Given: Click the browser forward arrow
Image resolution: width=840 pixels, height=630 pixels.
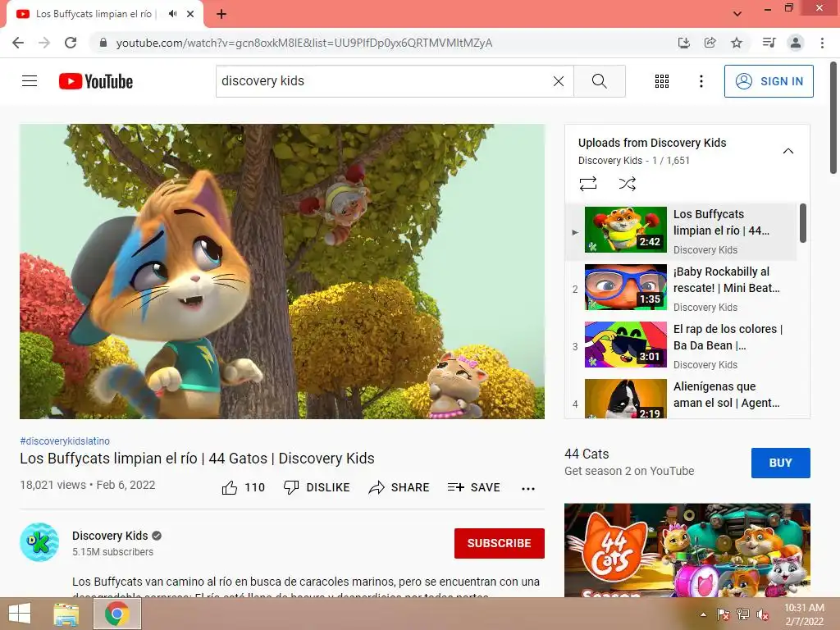Looking at the screenshot, I should (44, 43).
